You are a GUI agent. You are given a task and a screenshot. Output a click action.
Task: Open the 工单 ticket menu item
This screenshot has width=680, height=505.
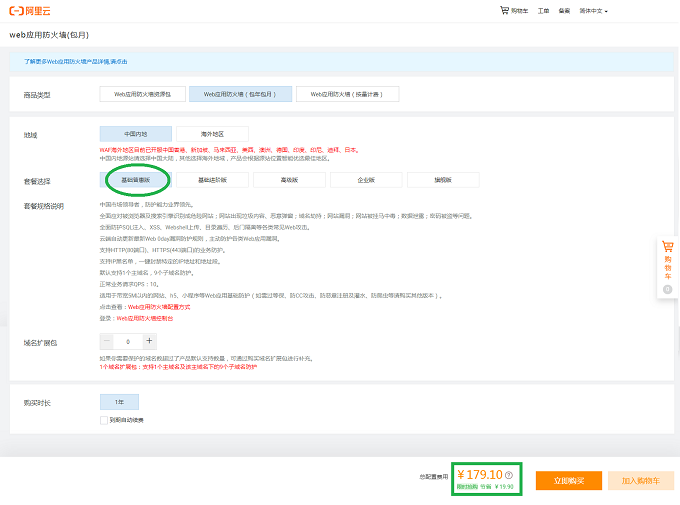(x=543, y=11)
